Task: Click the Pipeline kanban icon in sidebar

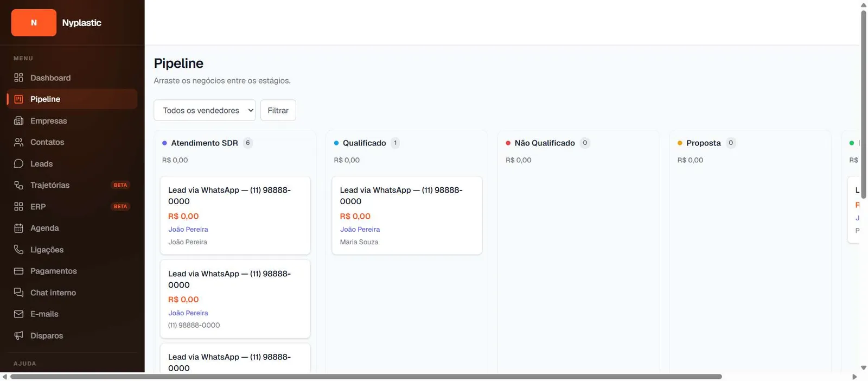Action: (18, 99)
